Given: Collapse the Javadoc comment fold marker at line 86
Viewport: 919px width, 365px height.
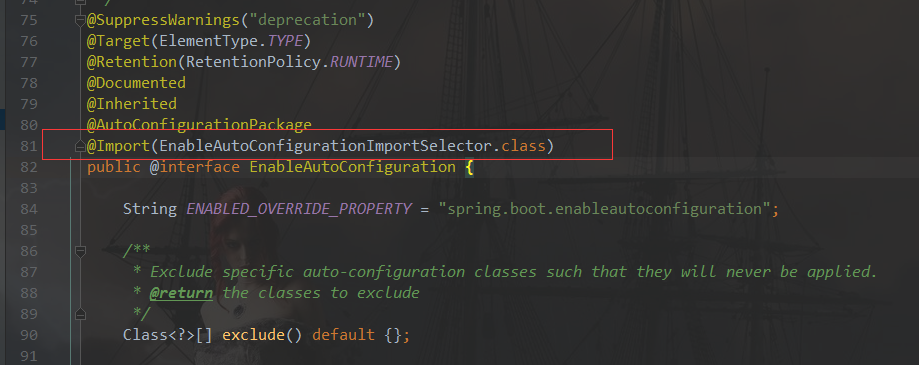Looking at the screenshot, I should (x=80, y=251).
